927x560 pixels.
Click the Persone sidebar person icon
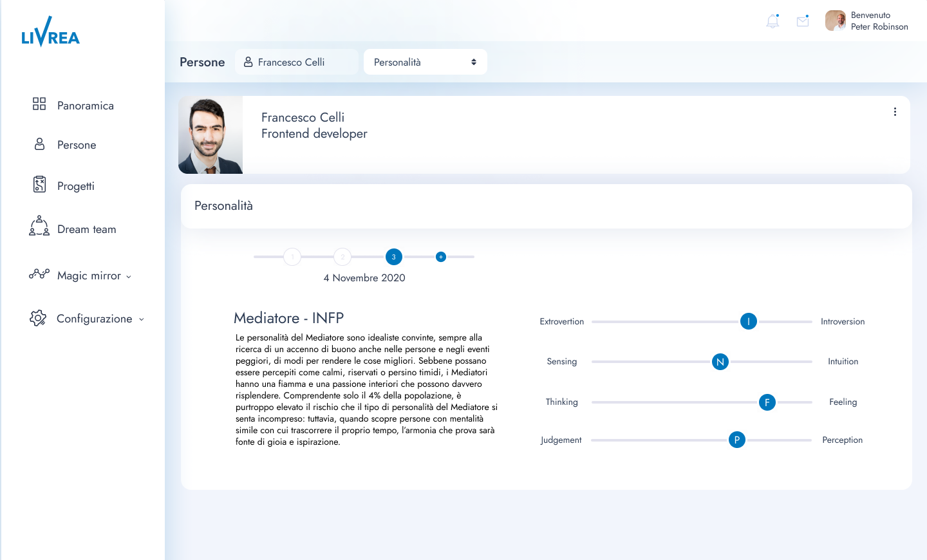39,144
